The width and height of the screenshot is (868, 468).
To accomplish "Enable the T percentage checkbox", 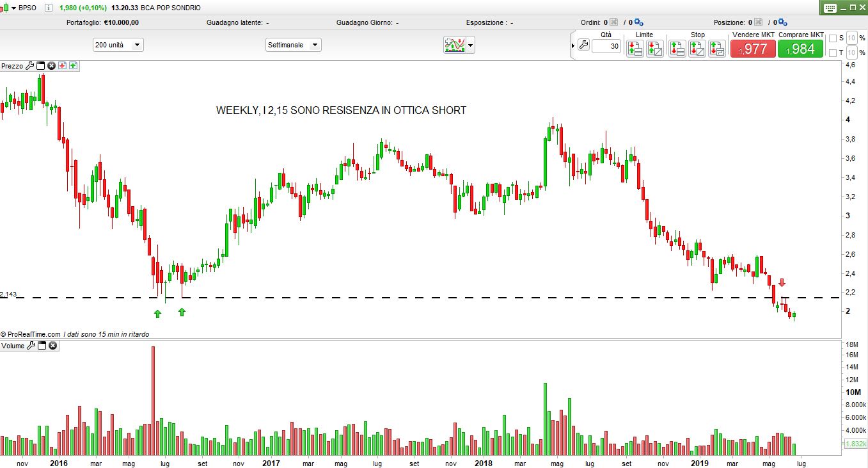I will 832,53.
